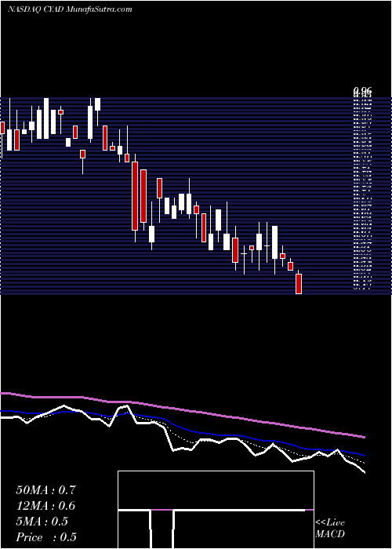392x549 pixels.
Task: Open the <<Live MACD label
Action: click(330, 528)
